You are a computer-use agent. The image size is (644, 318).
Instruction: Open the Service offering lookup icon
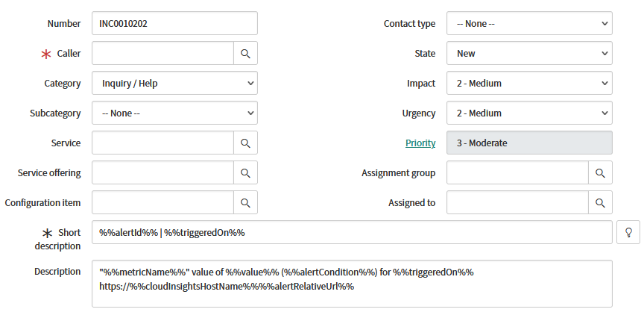pos(245,173)
